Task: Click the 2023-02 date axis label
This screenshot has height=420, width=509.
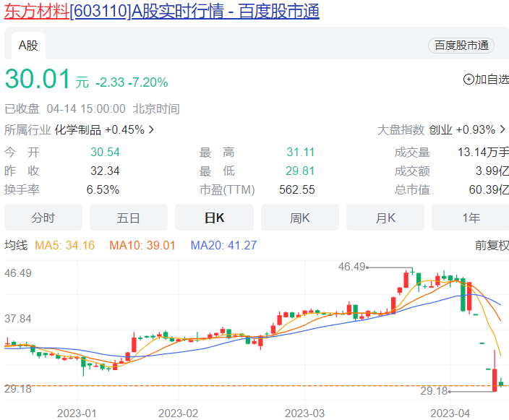Action: [178, 413]
